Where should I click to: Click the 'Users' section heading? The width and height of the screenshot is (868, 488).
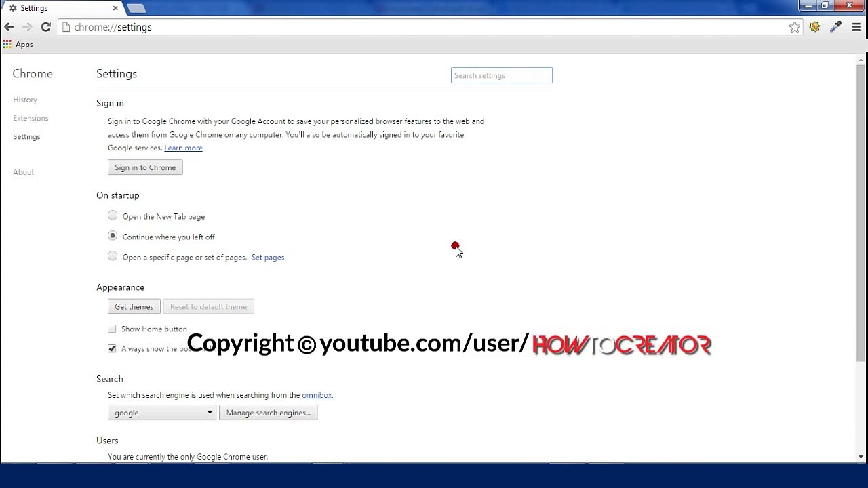tap(107, 441)
